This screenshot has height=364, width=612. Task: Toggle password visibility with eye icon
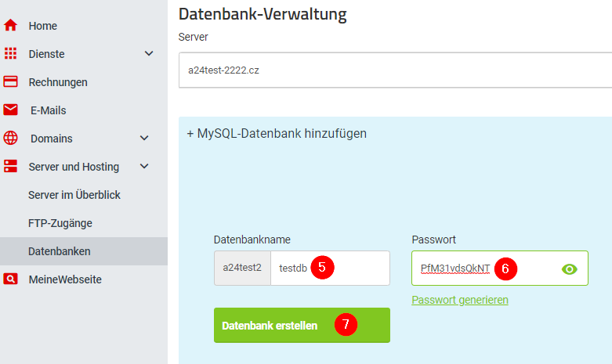tap(570, 268)
